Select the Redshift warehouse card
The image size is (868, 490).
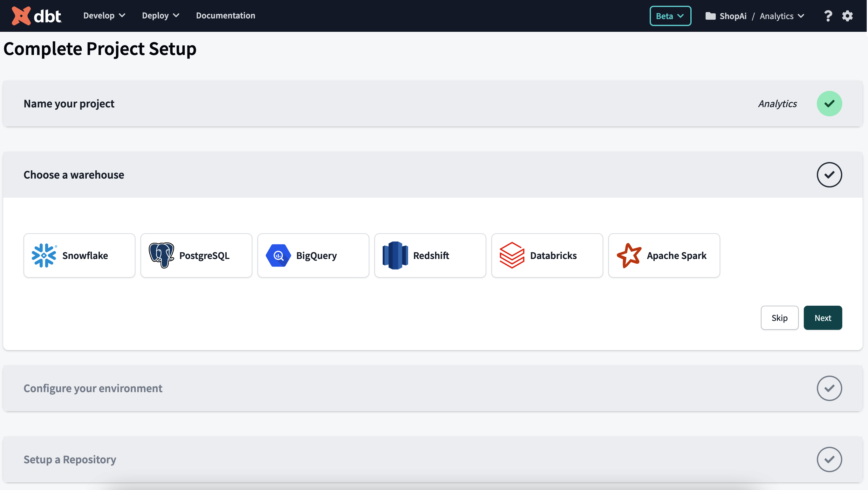(x=430, y=255)
